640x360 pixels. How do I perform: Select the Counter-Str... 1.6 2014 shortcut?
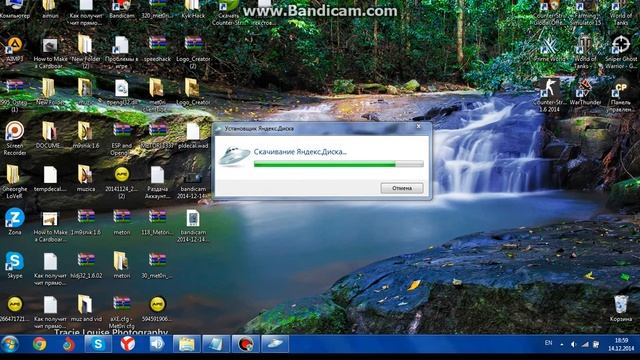pyautogui.click(x=549, y=96)
